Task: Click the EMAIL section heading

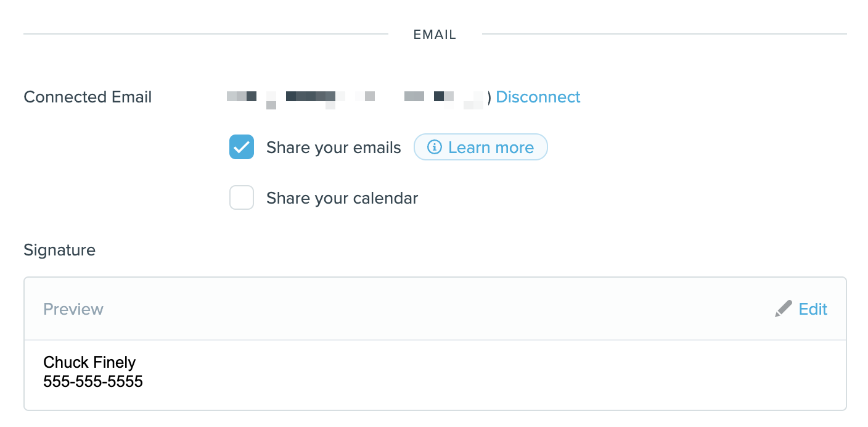Action: (x=435, y=35)
